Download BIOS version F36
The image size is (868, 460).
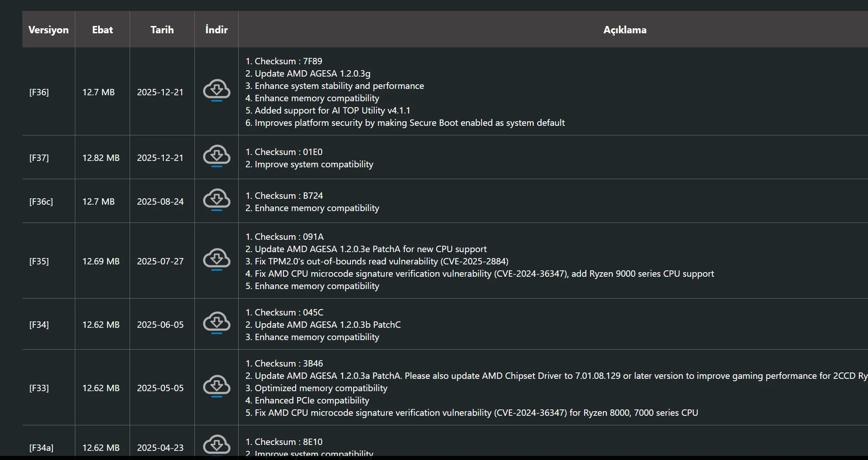click(217, 90)
